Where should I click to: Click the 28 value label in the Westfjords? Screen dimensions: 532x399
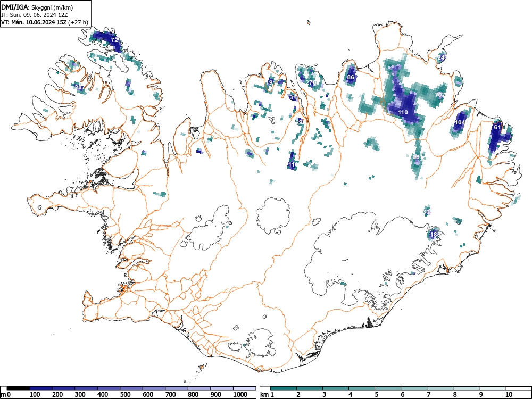pos(78,87)
